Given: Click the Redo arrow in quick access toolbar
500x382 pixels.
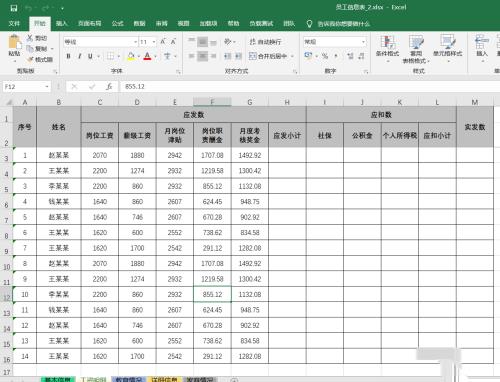Looking at the screenshot, I should coord(46,8).
